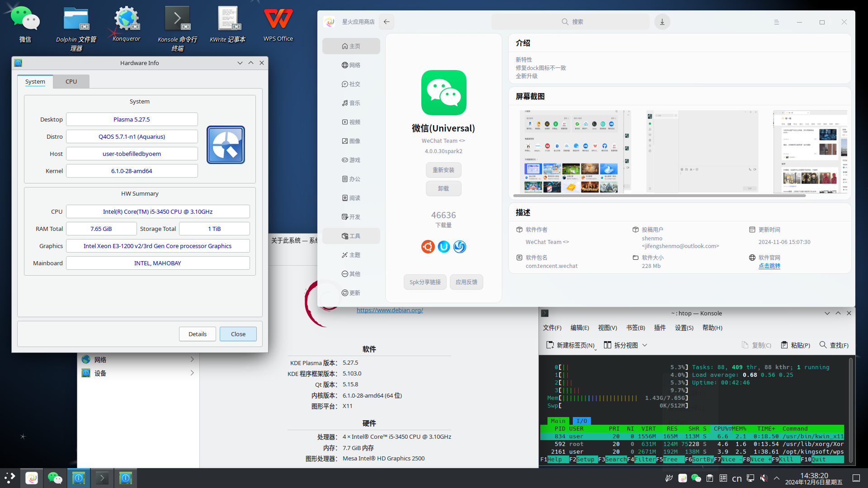Viewport: 868px width, 488px height.
Task: Click the UOS distro support icon
Action: (444, 247)
